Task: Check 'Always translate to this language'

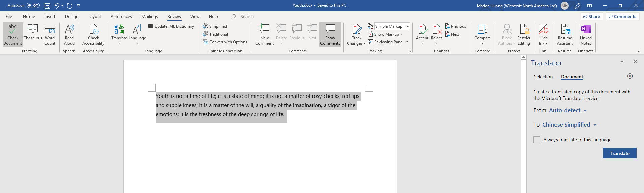Action: 537,140
